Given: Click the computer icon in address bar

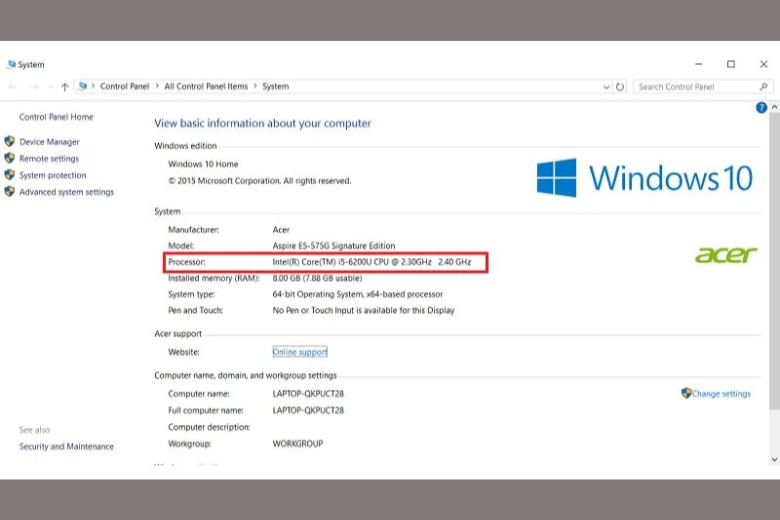Looking at the screenshot, I should pyautogui.click(x=83, y=86).
